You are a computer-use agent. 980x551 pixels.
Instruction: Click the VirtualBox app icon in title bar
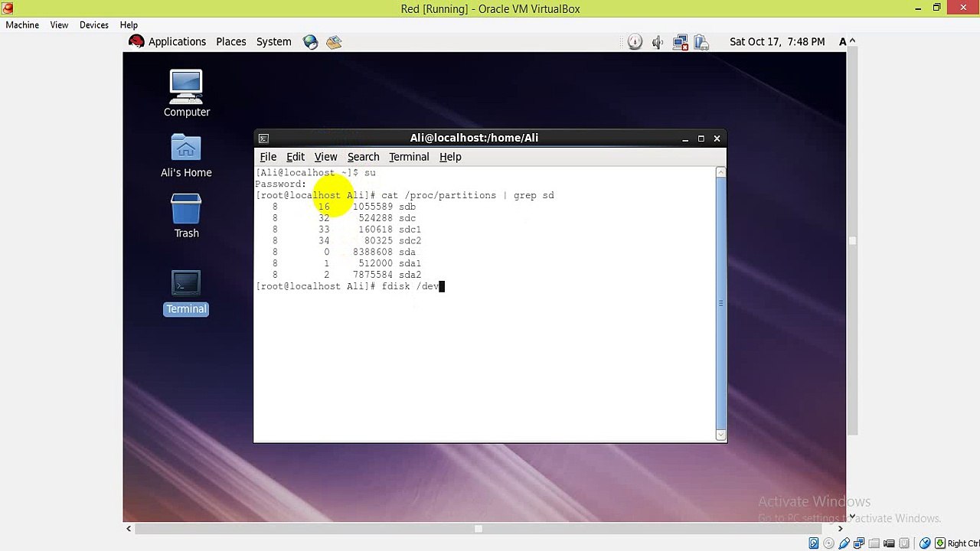8,8
